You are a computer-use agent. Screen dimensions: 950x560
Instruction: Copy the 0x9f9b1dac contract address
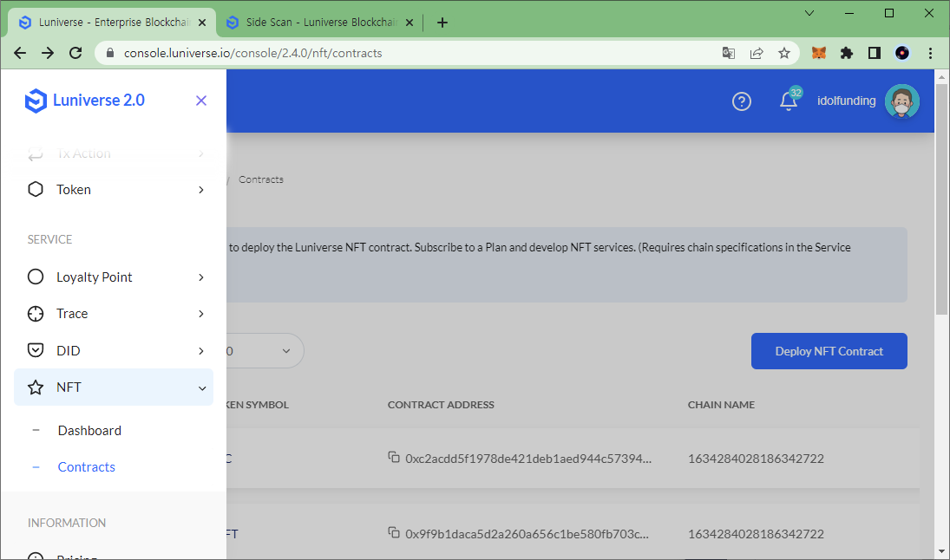394,533
